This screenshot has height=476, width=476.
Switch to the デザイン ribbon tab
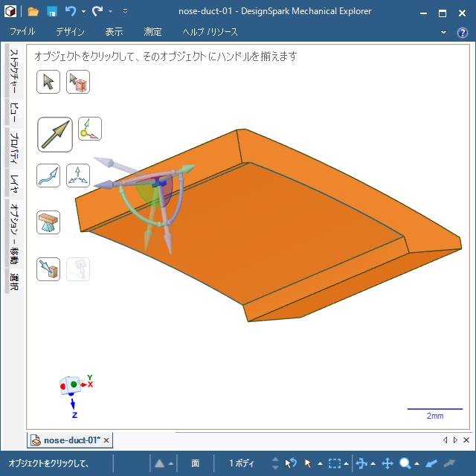(x=70, y=32)
